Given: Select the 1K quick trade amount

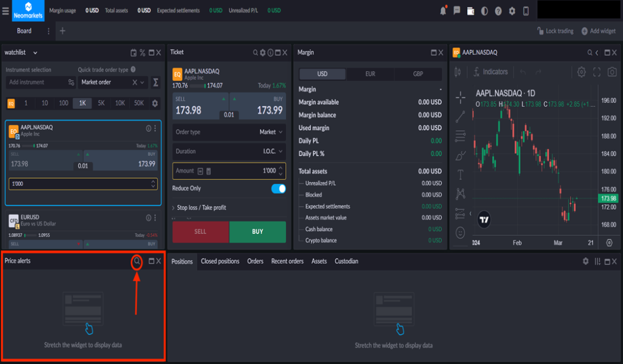Looking at the screenshot, I should (82, 103).
